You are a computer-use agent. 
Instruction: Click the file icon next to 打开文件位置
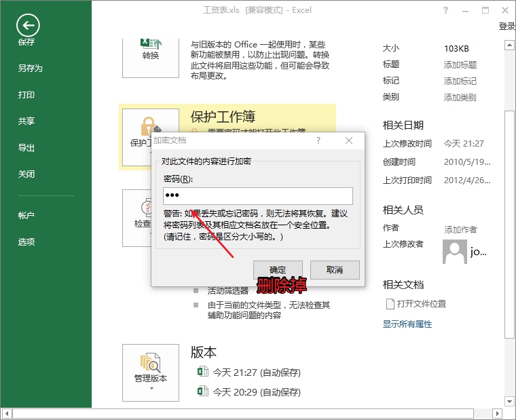390,304
